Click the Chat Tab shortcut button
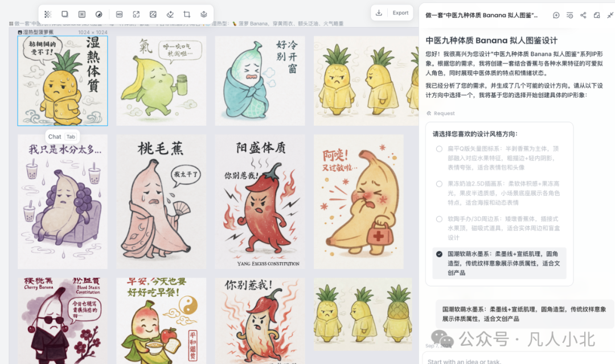This screenshot has width=615, height=364. pyautogui.click(x=63, y=136)
